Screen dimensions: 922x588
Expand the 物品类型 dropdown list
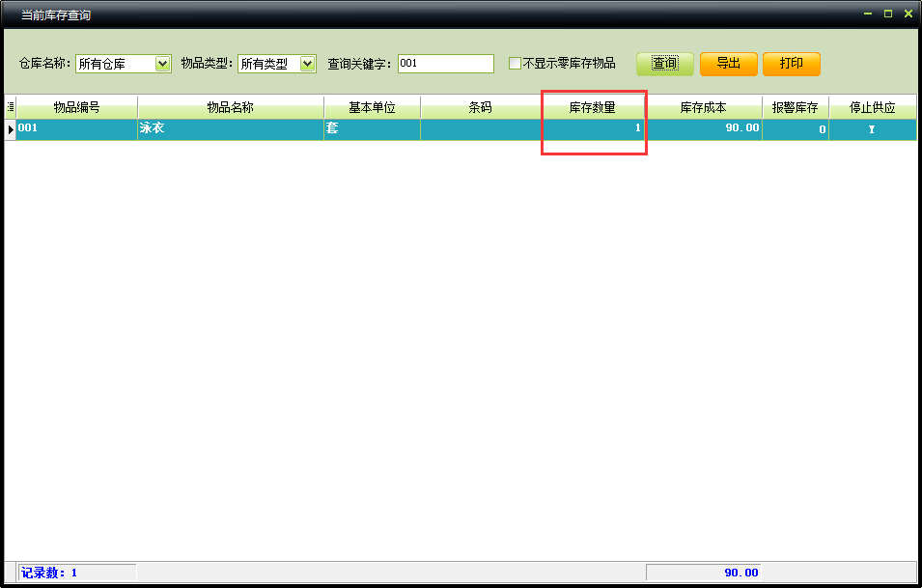click(307, 64)
